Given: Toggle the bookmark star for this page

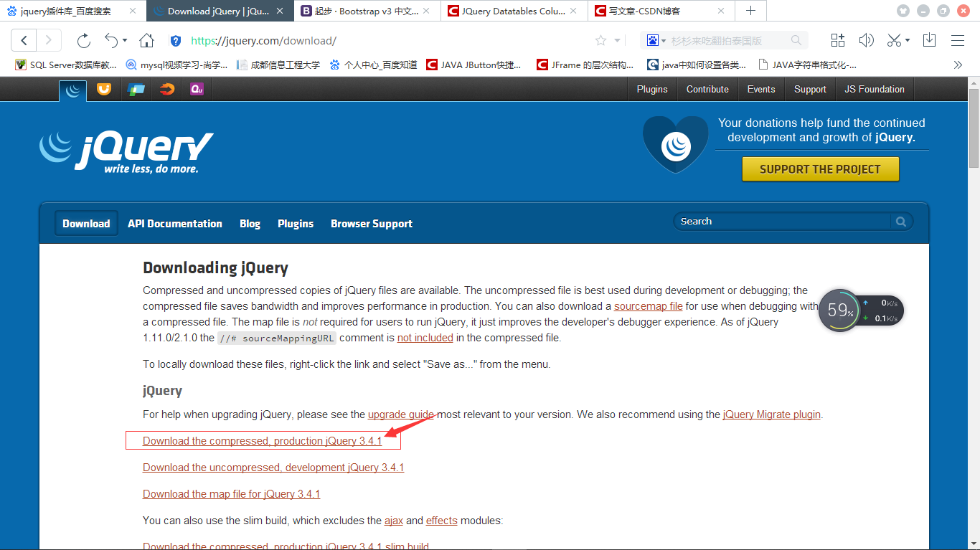Looking at the screenshot, I should (x=600, y=41).
